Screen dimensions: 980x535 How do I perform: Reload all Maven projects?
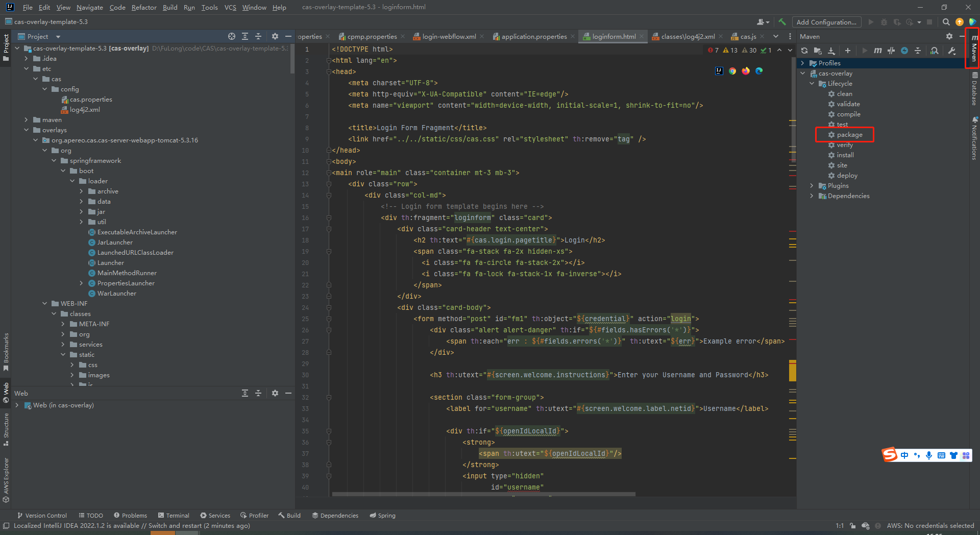tap(804, 51)
